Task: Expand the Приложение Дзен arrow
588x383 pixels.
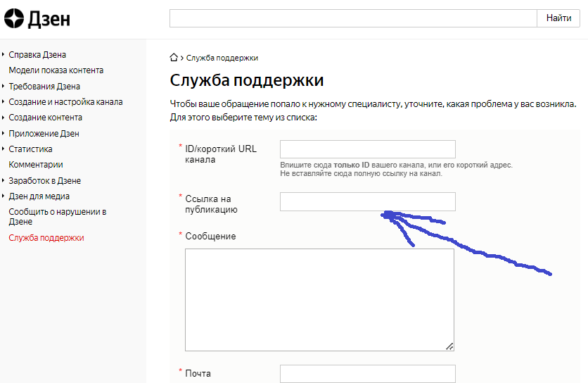Action: click(3, 133)
